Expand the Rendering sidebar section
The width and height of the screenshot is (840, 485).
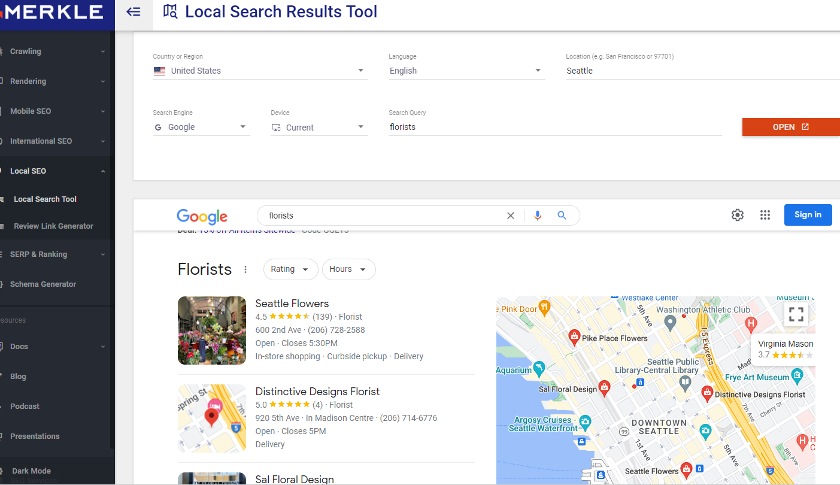(53, 81)
